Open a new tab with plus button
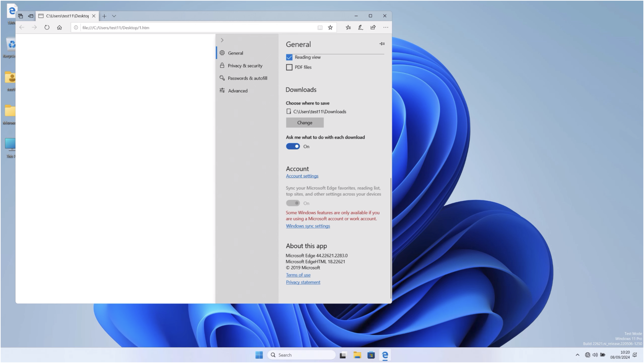This screenshot has height=363, width=644. [104, 16]
